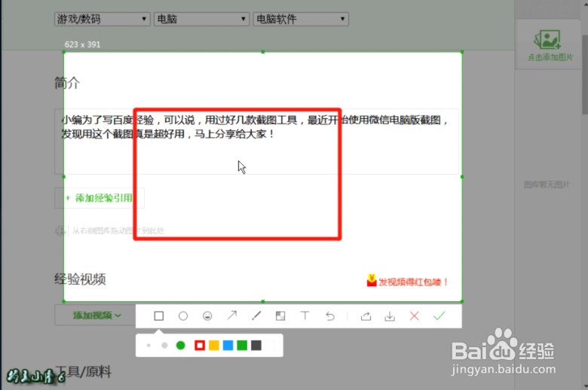Image resolution: width=588 pixels, height=390 pixels.
Task: Cancel the screenshot with red X
Action: point(415,315)
